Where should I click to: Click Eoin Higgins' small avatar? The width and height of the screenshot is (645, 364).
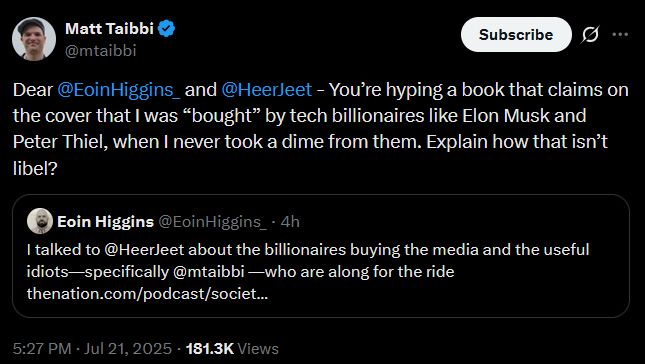pyautogui.click(x=40, y=221)
